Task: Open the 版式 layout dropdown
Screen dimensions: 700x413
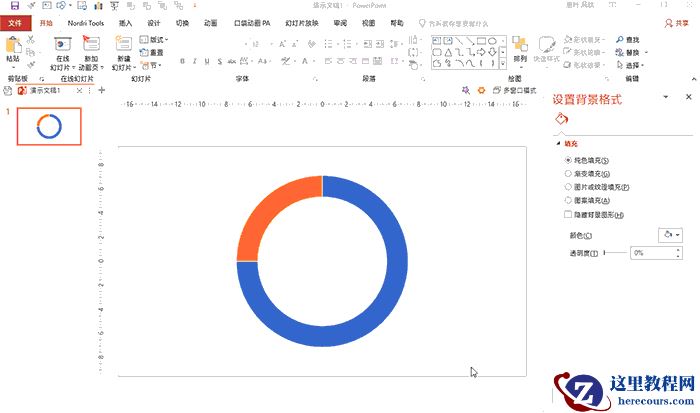Action: click(154, 40)
